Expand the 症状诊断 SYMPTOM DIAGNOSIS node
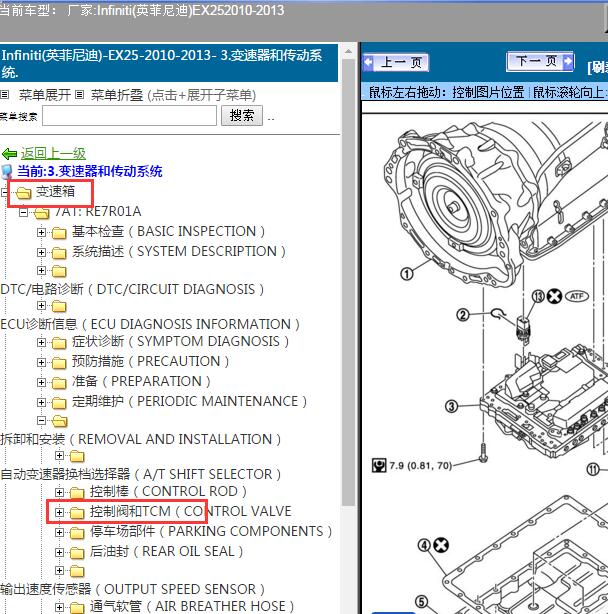 41,342
